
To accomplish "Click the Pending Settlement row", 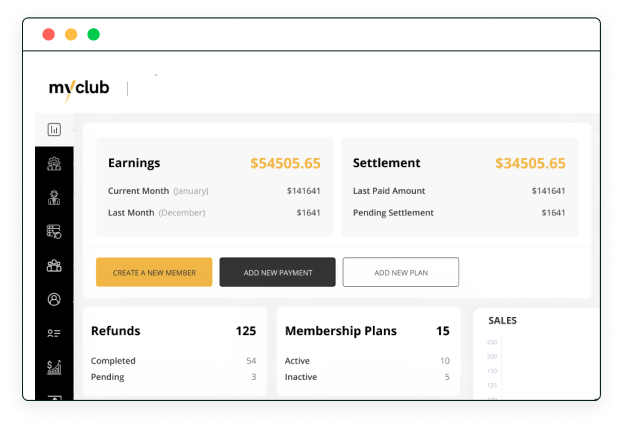I will tap(459, 213).
